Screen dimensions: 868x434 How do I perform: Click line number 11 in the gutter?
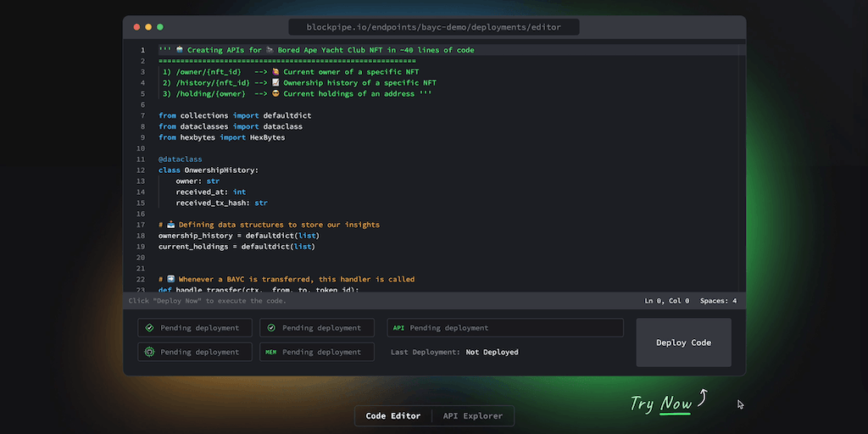click(x=142, y=159)
